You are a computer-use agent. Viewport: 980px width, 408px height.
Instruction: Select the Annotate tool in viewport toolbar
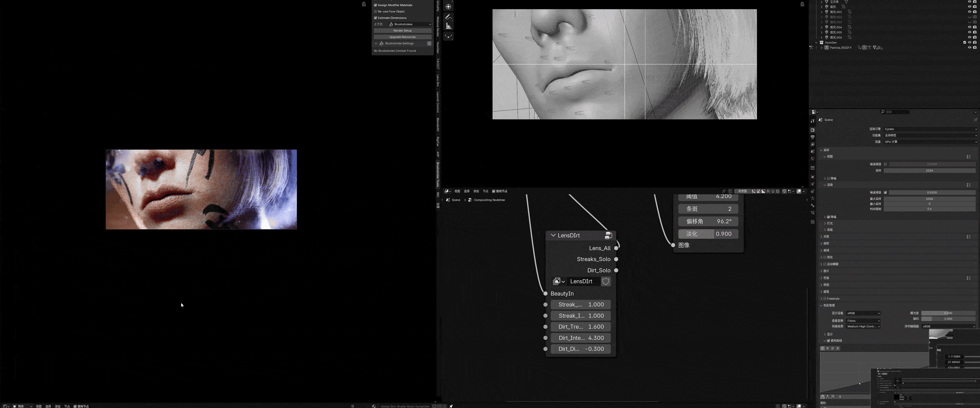pyautogui.click(x=449, y=17)
